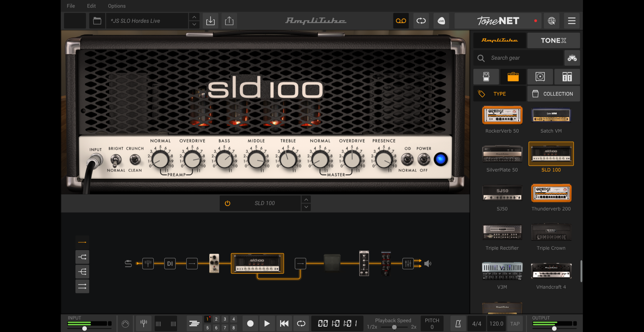Start playback with the play button
This screenshot has width=644, height=332.
click(x=267, y=324)
